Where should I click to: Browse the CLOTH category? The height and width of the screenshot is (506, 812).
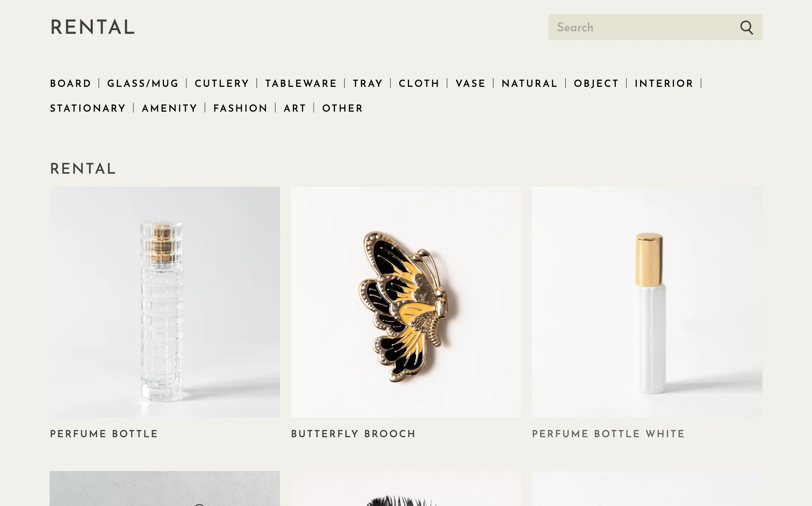point(419,83)
